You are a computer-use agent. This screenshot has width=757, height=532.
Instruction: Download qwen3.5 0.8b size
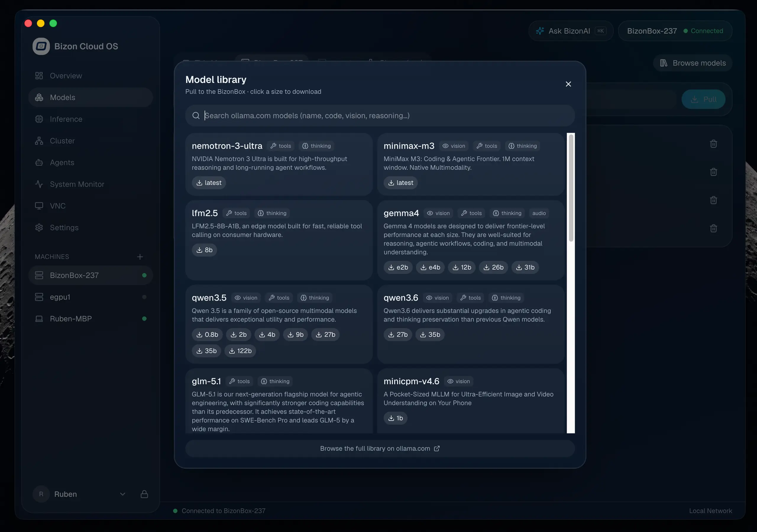(207, 335)
